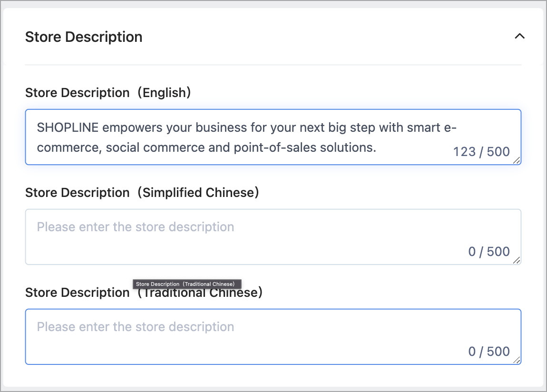Click placeholder text in Simplified Chinese field
The height and width of the screenshot is (392, 547).
click(x=136, y=227)
